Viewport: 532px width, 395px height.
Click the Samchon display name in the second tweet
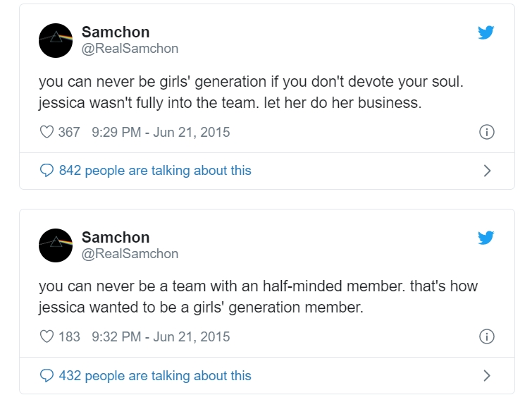(x=116, y=238)
